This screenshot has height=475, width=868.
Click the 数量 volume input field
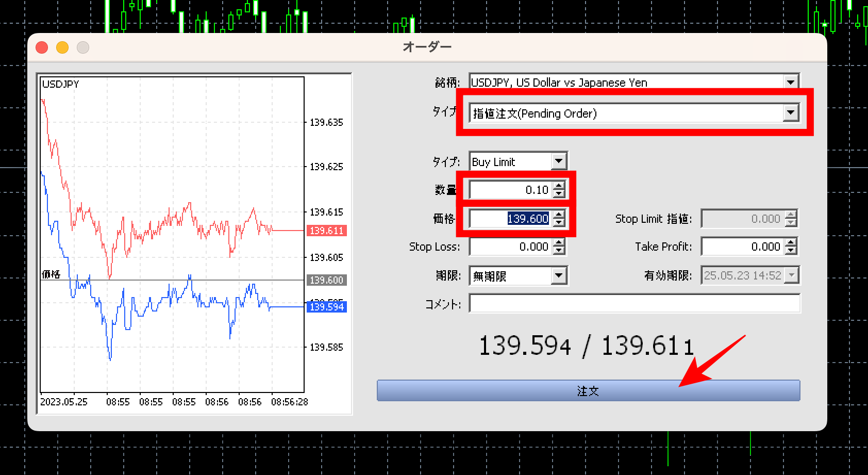click(510, 190)
